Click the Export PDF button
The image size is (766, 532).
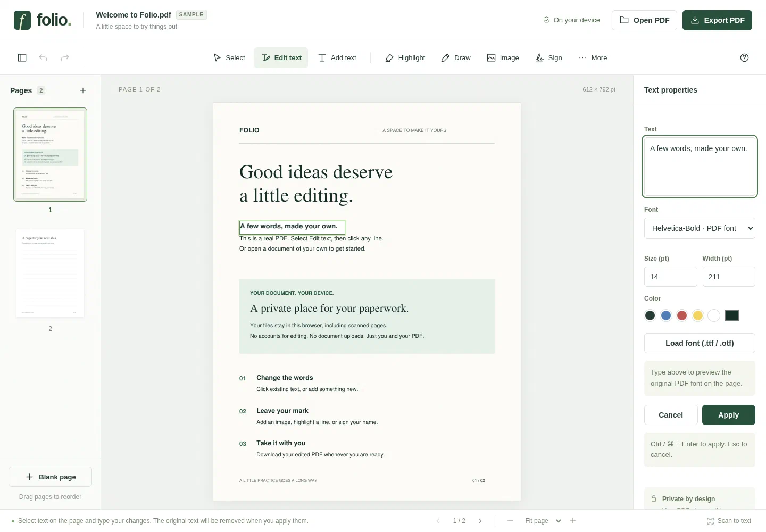[717, 20]
